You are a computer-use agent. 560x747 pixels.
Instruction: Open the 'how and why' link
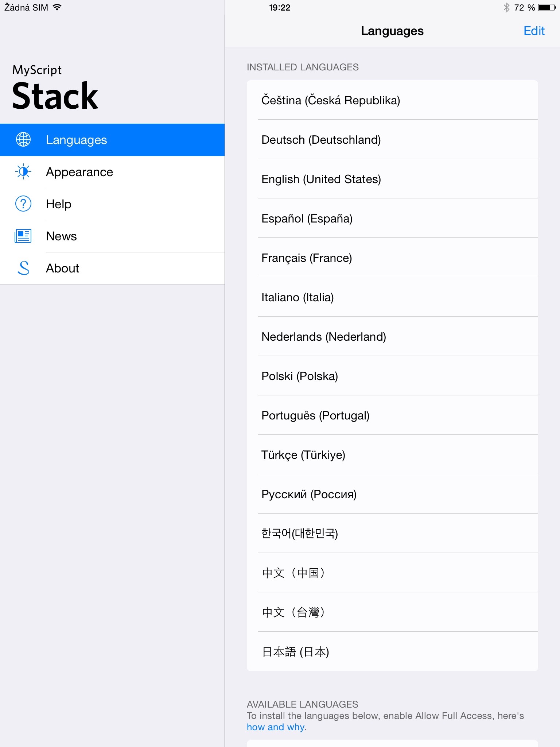tap(276, 727)
